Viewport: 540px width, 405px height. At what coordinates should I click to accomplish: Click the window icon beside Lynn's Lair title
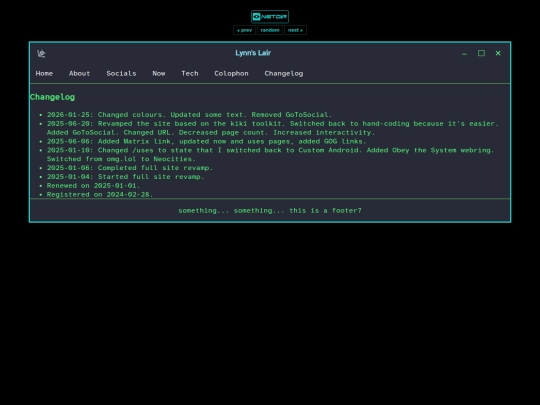[x=41, y=53]
